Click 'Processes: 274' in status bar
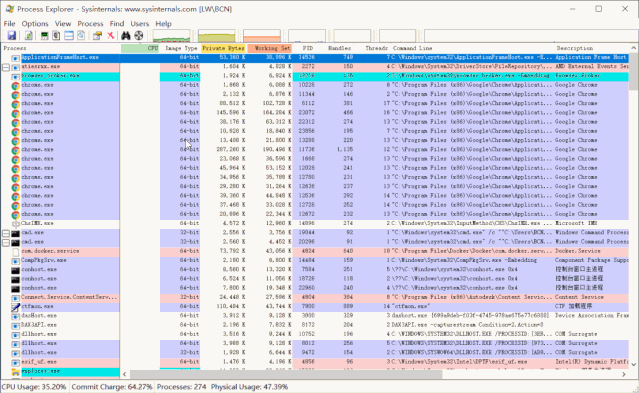The image size is (639, 393). click(181, 387)
